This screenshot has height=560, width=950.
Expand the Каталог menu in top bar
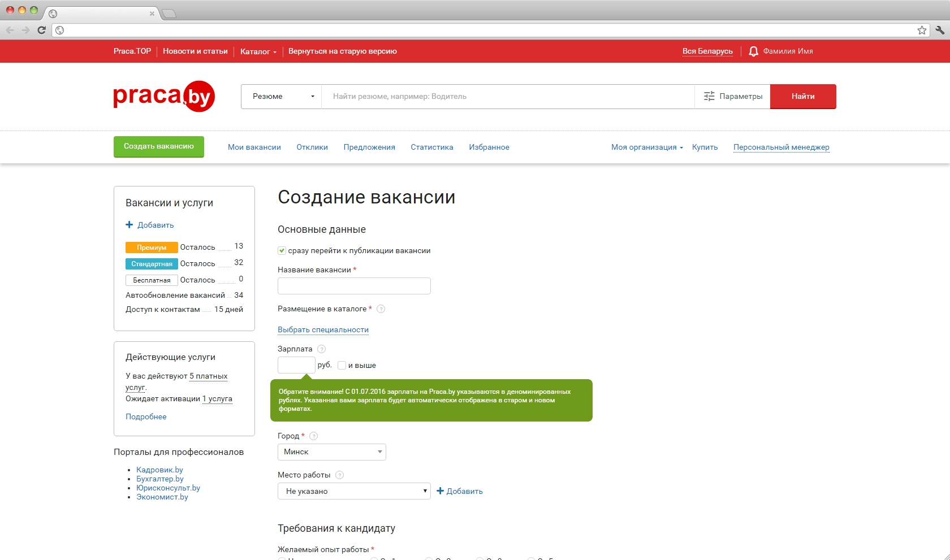[x=258, y=51]
